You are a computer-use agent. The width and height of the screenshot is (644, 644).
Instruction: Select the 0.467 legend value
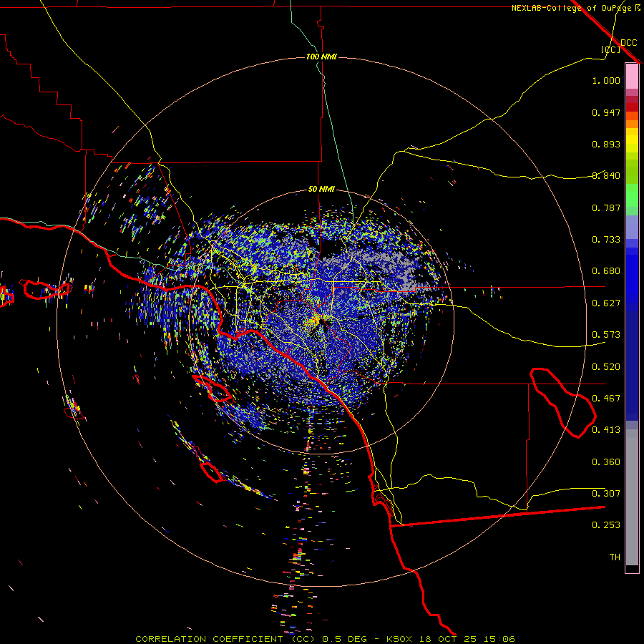click(606, 399)
